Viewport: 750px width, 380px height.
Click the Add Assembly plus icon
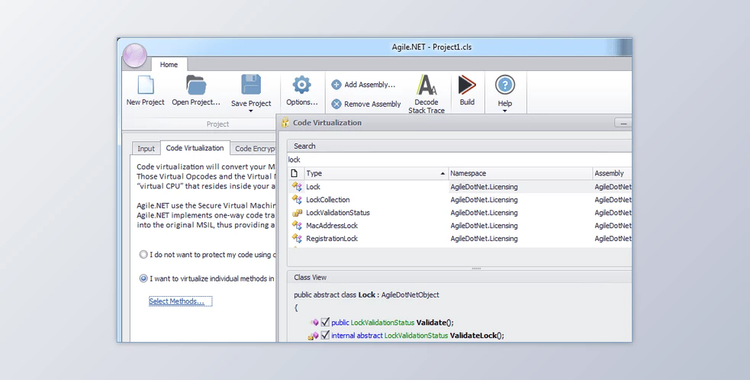[336, 85]
